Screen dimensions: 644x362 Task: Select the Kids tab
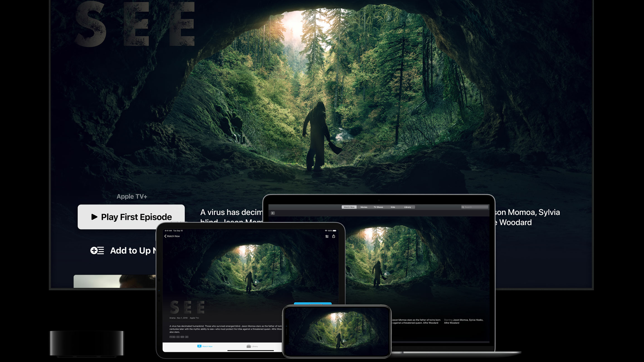click(393, 207)
